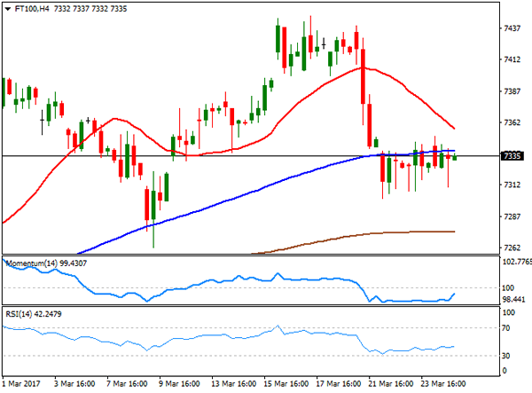Click the 23 Mar 16:00 time label
Viewport: 532px width, 393px height.
pos(442,384)
